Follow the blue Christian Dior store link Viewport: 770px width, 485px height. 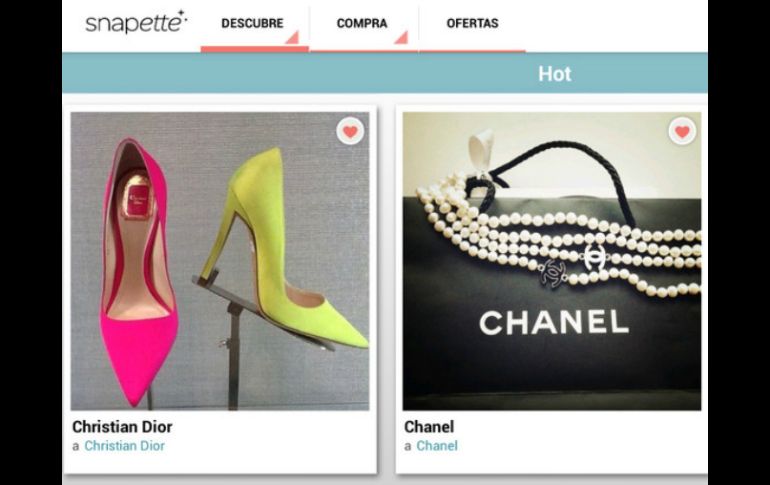pyautogui.click(x=124, y=446)
